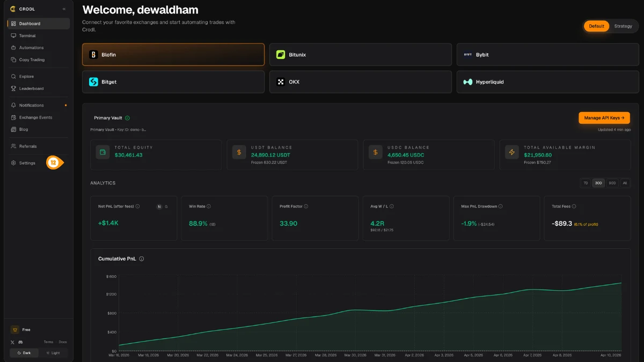Viewport: 644px width, 362px height.
Task: Select the All analytics range
Action: (x=625, y=183)
